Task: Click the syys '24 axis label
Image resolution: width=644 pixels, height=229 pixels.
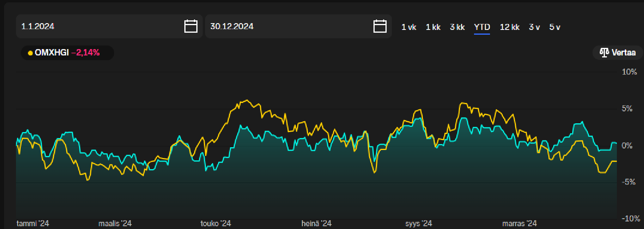Action: pos(419,223)
